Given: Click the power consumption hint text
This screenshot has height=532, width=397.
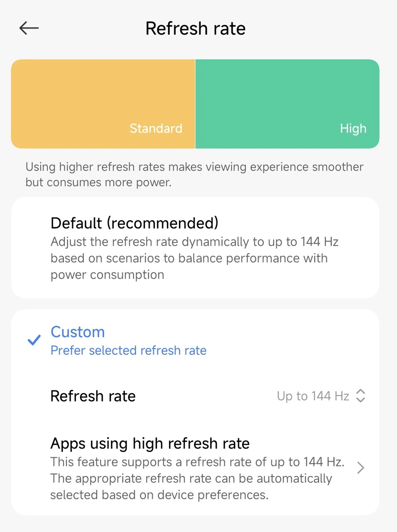Looking at the screenshot, I should 194,175.
